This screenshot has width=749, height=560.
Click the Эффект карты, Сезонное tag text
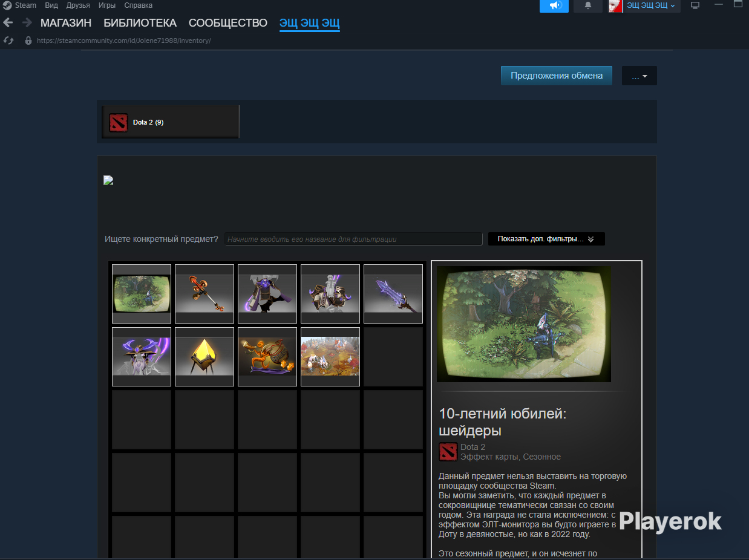pyautogui.click(x=511, y=457)
